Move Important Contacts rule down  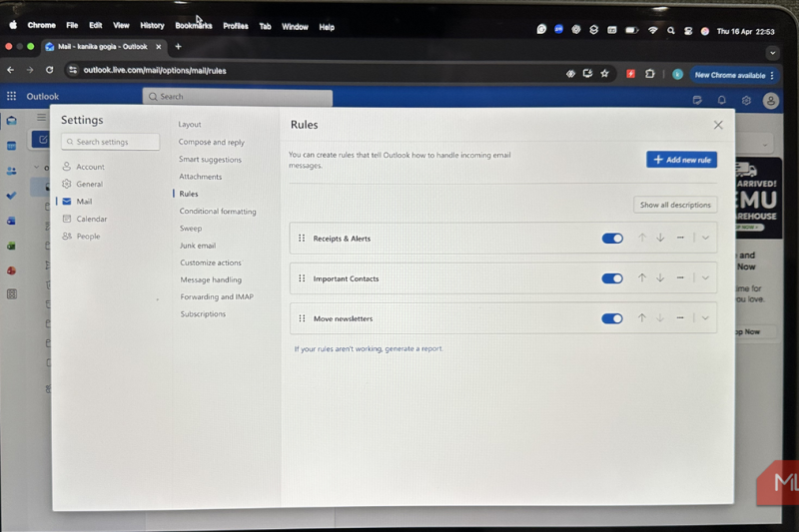pos(660,277)
